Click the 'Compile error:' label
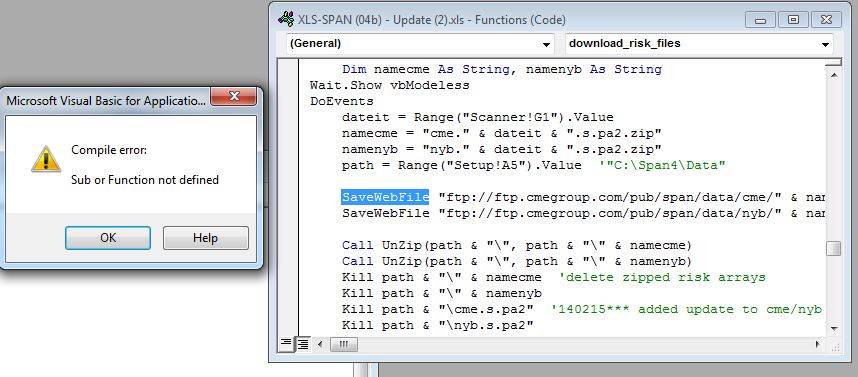Viewport: 858px width, 377px height. (x=109, y=149)
